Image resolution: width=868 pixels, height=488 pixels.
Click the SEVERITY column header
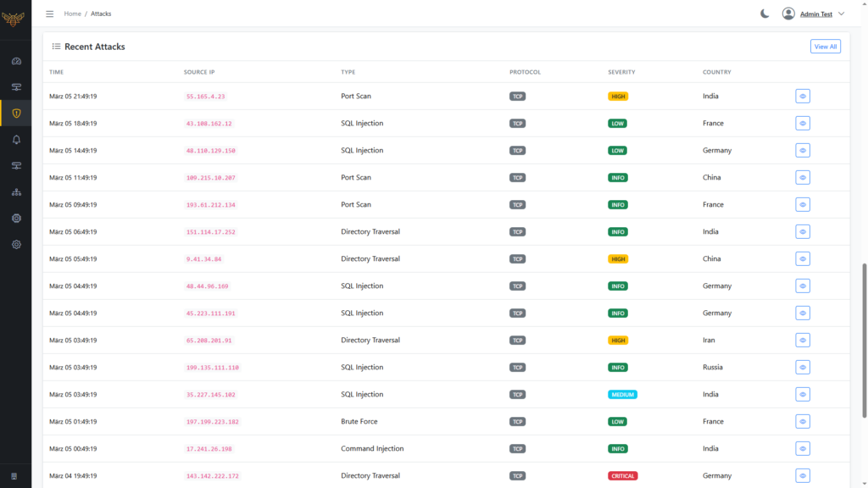point(621,72)
